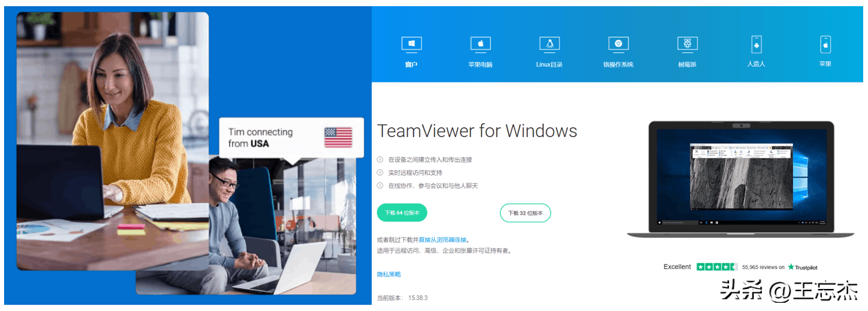Select the Chrome OS platform icon
The image size is (868, 311).
coord(618,44)
